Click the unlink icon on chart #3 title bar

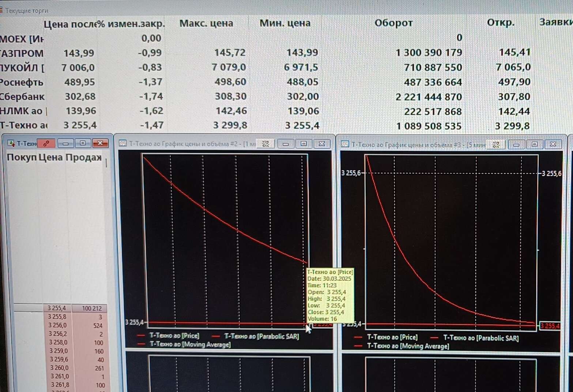[496, 144]
